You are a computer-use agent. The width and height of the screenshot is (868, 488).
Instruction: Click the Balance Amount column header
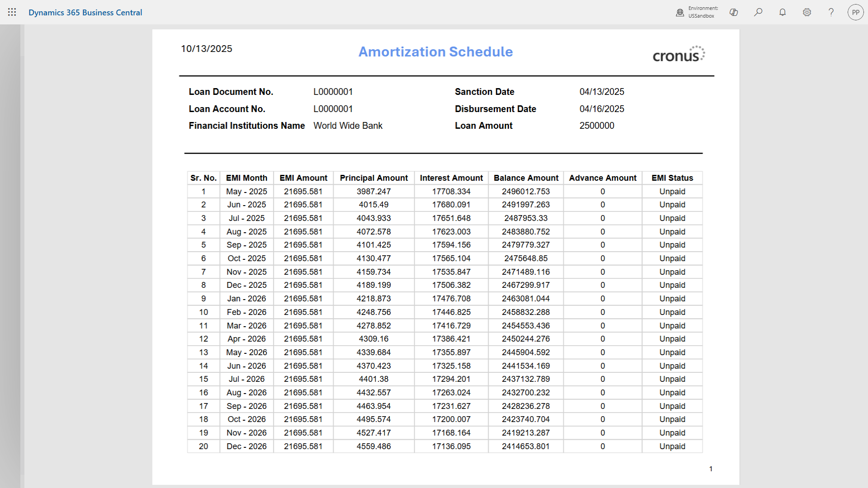coord(526,178)
